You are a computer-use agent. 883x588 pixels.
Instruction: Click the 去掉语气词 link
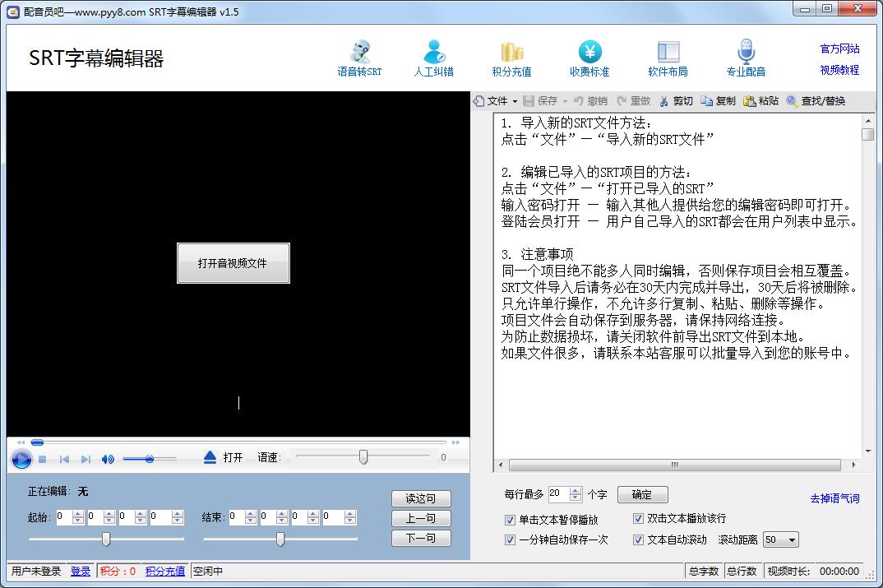[835, 495]
